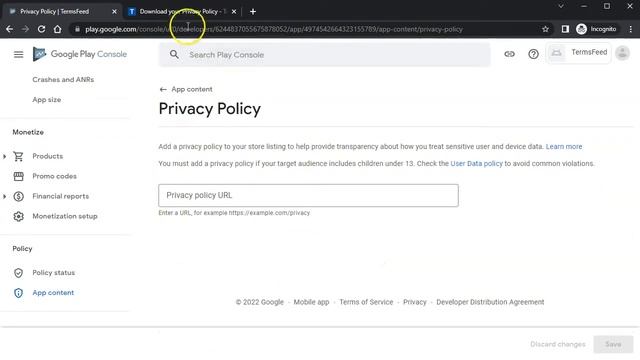
Task: Click the search magnifier icon
Action: (174, 54)
